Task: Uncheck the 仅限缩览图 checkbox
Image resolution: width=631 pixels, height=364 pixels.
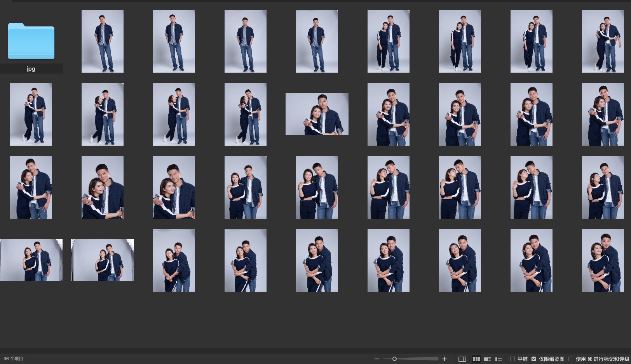Action: (x=534, y=359)
